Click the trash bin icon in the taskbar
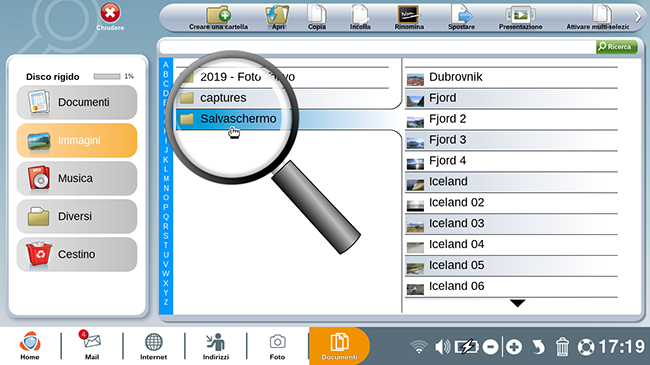This screenshot has width=650, height=365. pos(562,347)
